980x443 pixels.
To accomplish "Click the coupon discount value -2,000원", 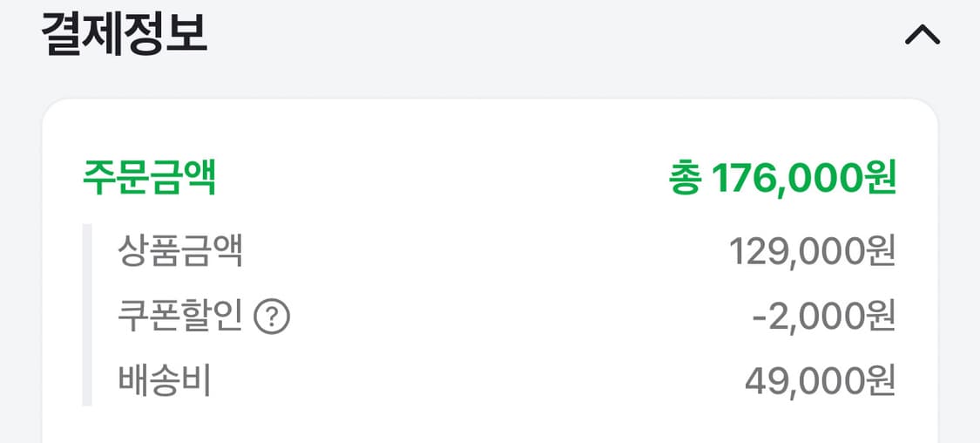I will click(823, 317).
